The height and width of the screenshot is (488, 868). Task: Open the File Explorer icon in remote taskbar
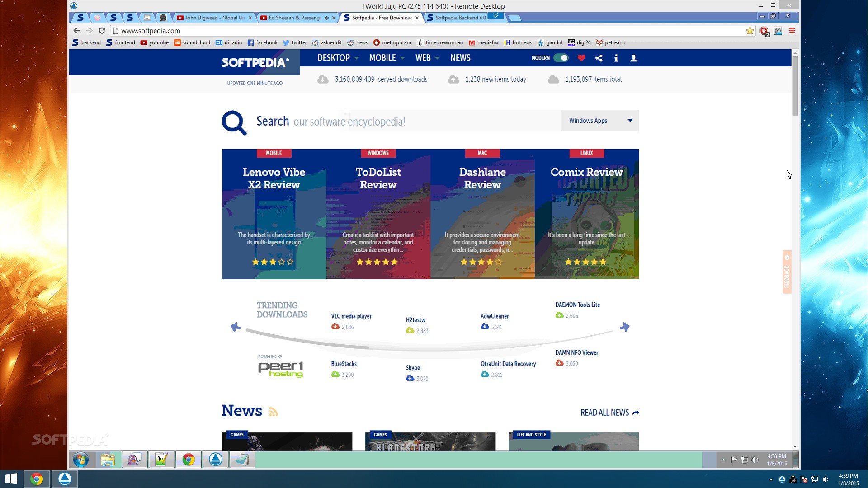click(x=108, y=460)
